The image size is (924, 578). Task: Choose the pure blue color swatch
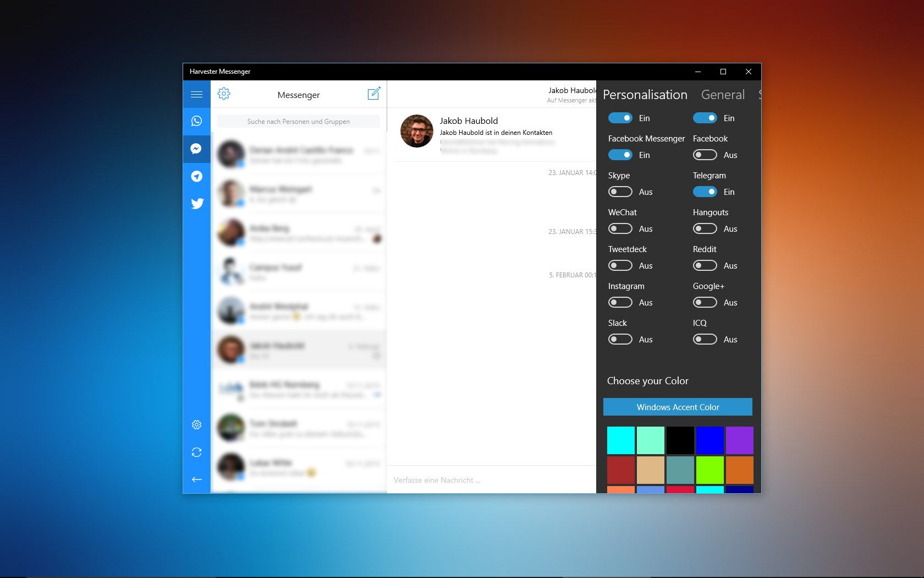point(710,440)
